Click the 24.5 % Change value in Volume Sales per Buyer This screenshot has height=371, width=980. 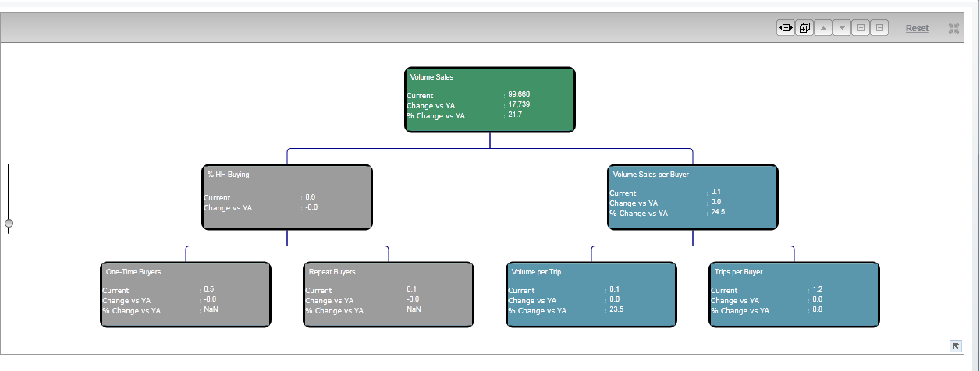tap(718, 212)
